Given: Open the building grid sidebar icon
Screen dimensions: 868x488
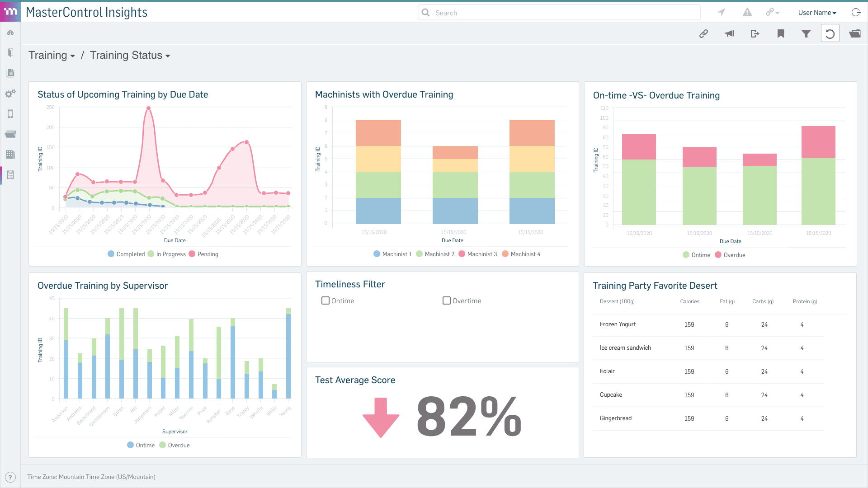Looking at the screenshot, I should point(10,155).
